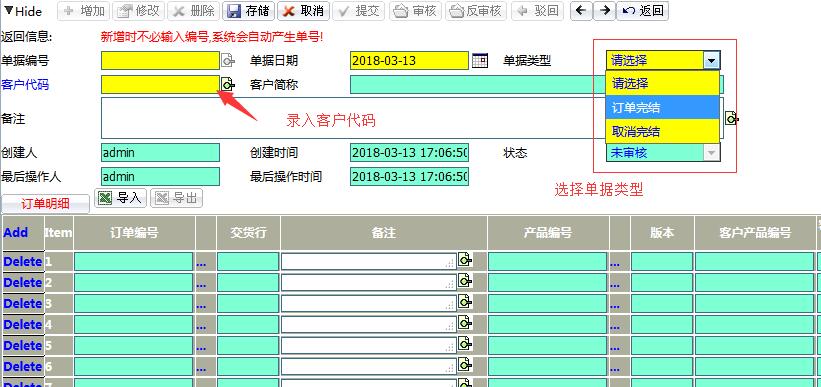This screenshot has width=821, height=387.
Task: Click the 单据编号 input field
Action: [160, 60]
